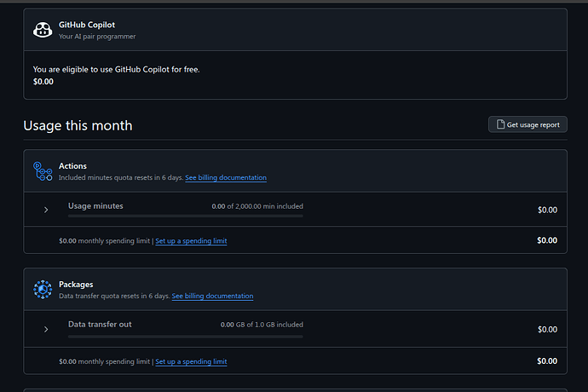588x392 pixels.
Task: Click the GitHub Copilot logo icon
Action: pos(43,30)
